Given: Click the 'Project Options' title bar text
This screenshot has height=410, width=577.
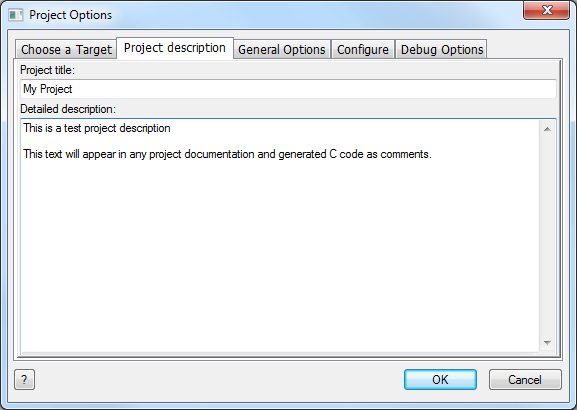Looking at the screenshot, I should (70, 15).
